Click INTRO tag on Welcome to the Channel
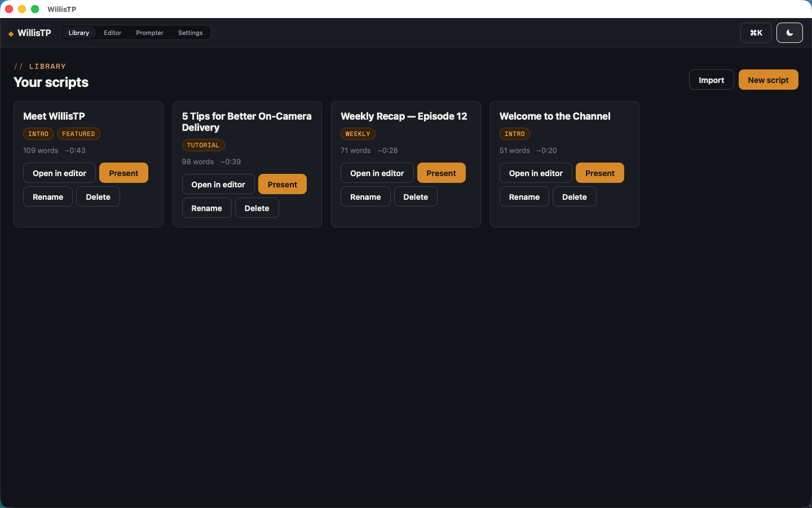 514,134
